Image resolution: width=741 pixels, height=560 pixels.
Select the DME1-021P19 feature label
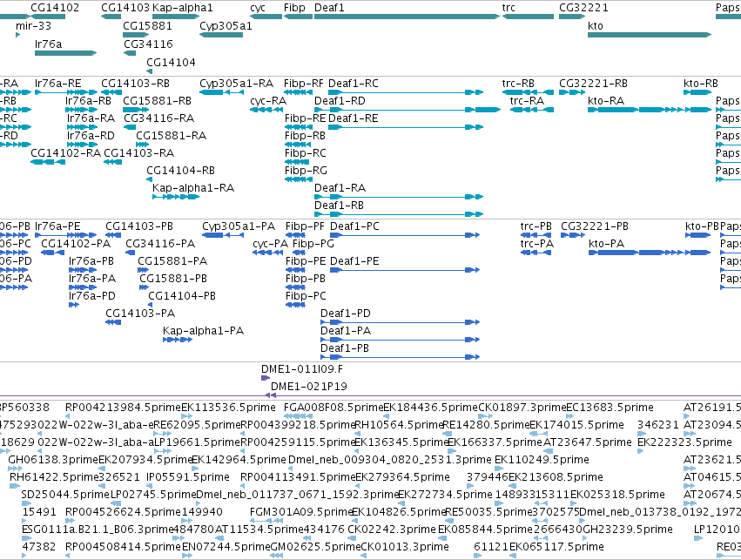[x=309, y=387]
